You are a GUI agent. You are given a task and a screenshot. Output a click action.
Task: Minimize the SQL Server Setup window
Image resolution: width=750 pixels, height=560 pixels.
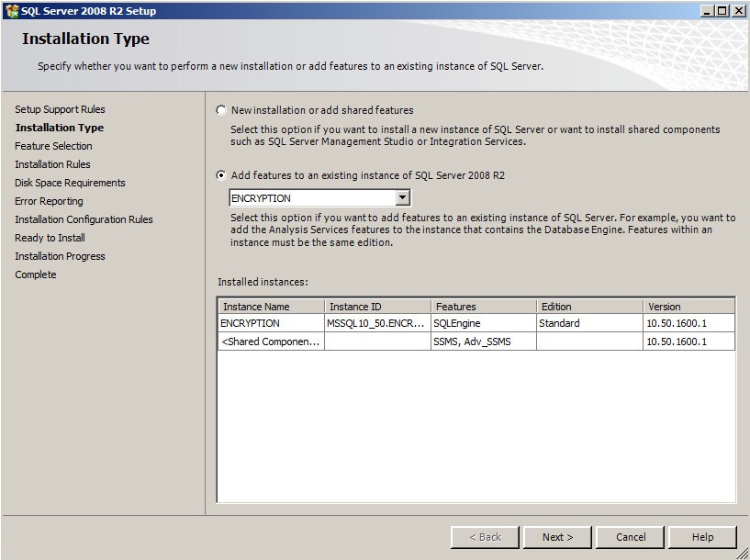[708, 10]
